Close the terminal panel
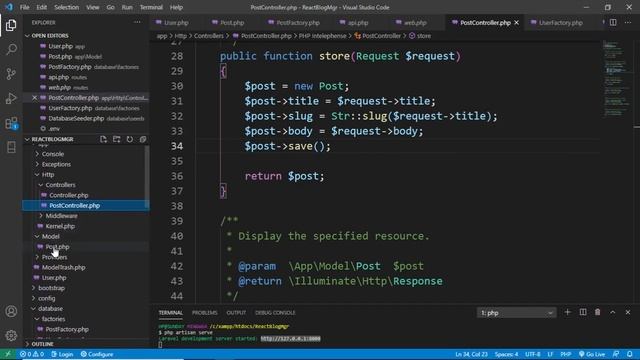The image size is (640, 360). [x=628, y=312]
